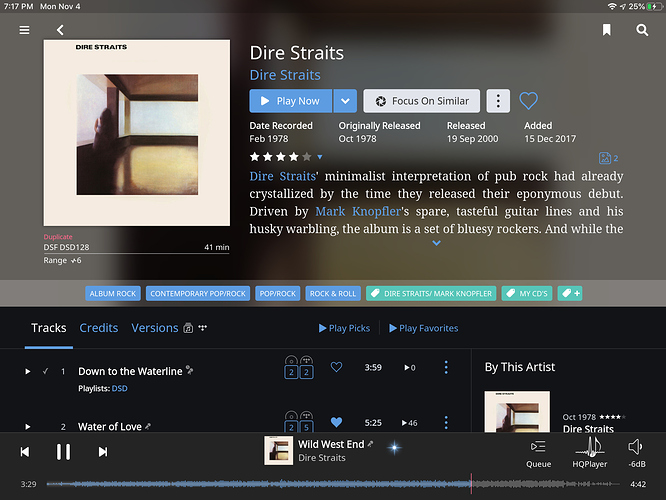Click Play Favorites
Screen dimensions: 666x500
423,328
